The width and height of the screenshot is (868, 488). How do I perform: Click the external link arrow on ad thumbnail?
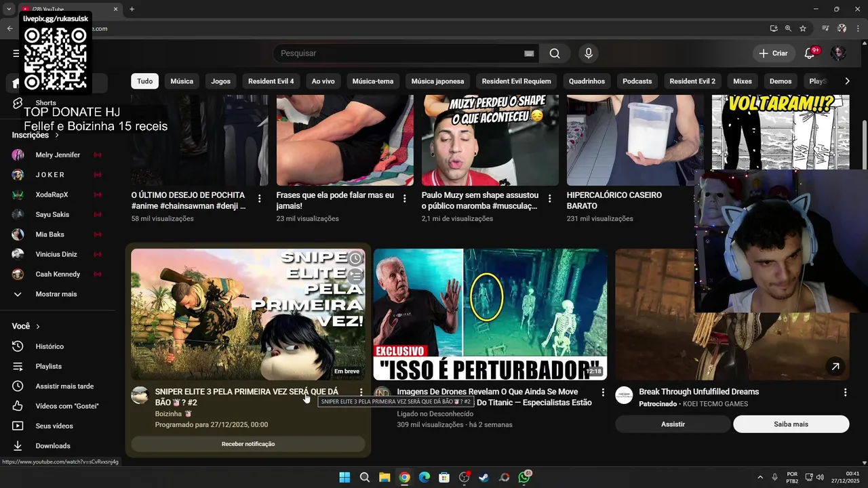tap(835, 367)
